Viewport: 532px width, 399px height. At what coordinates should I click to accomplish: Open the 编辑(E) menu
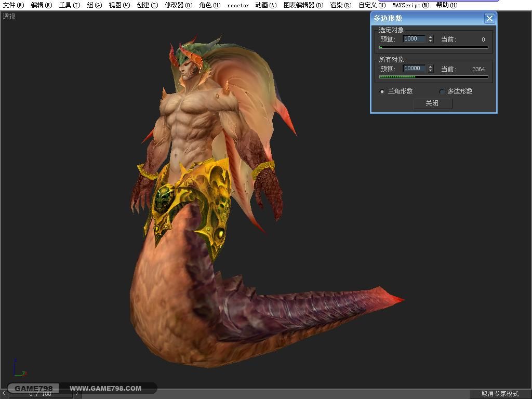pos(42,5)
